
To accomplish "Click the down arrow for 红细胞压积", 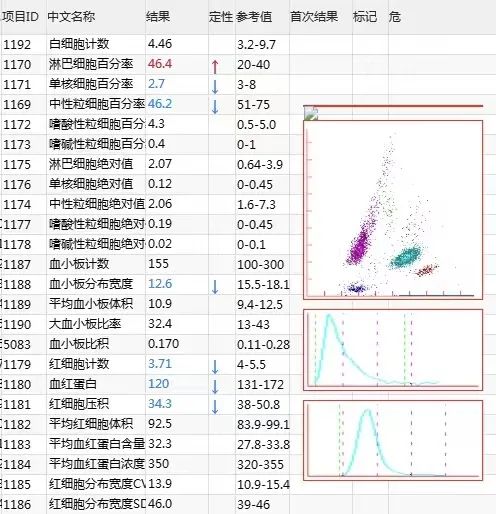I will click(215, 406).
